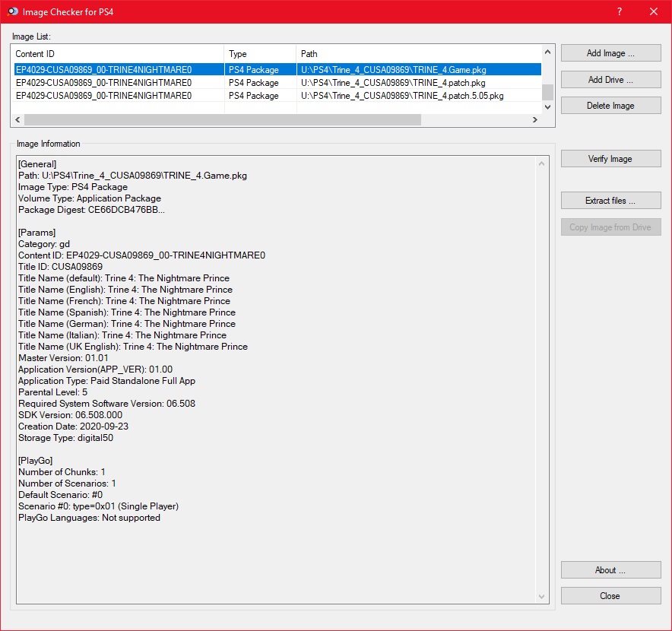Select the TRINE_4.patch.pkg row
The width and height of the screenshot is (672, 631).
point(277,82)
